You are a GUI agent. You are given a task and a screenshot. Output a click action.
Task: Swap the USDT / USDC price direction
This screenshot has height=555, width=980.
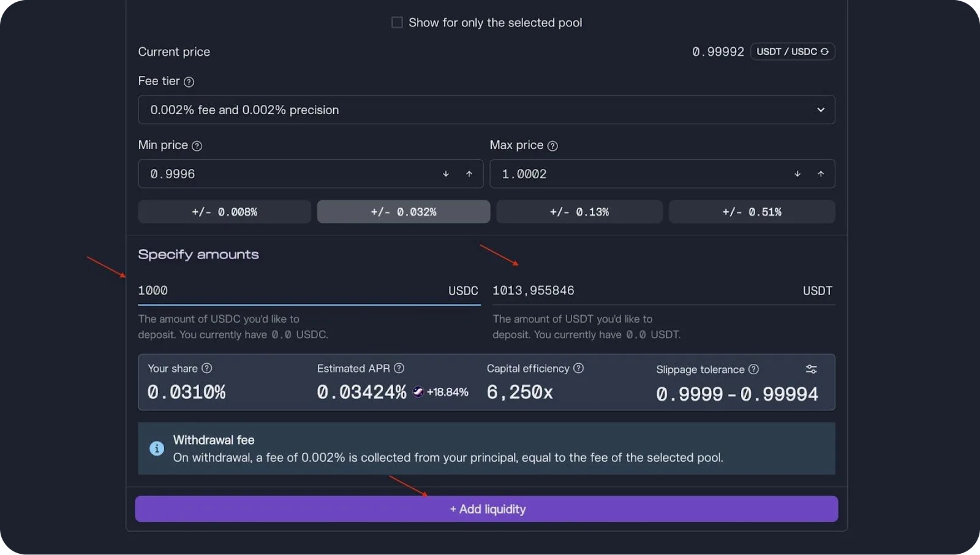click(x=793, y=51)
